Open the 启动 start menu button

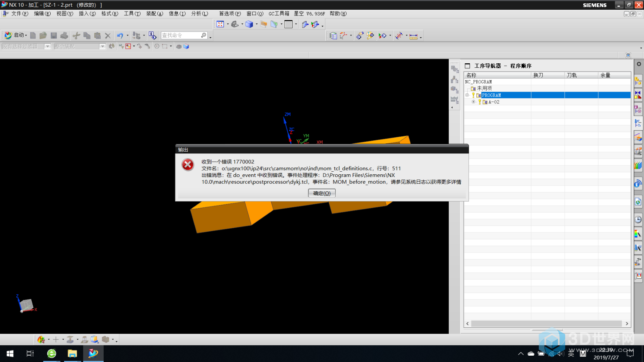16,35
